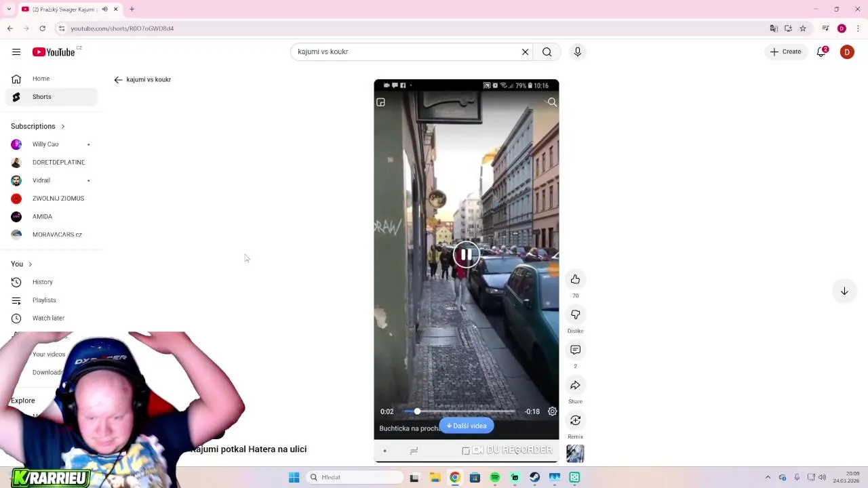Open the notifications bell
This screenshot has width=868, height=488.
[x=821, y=52]
